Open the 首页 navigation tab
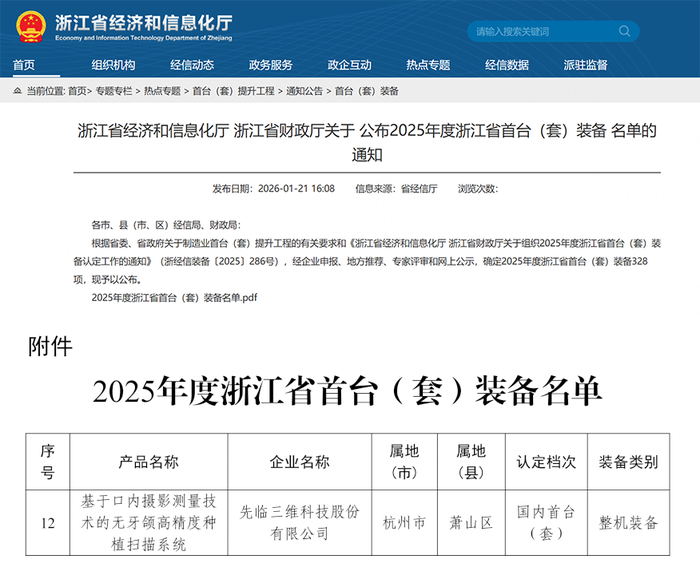700x579 pixels. click(24, 65)
